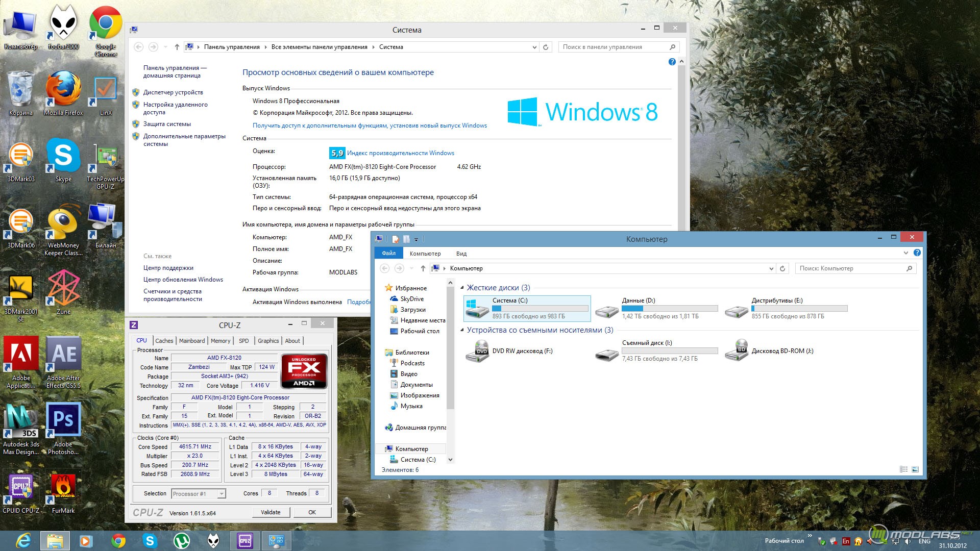Expand address dropdown in Компьютер window

(x=771, y=268)
